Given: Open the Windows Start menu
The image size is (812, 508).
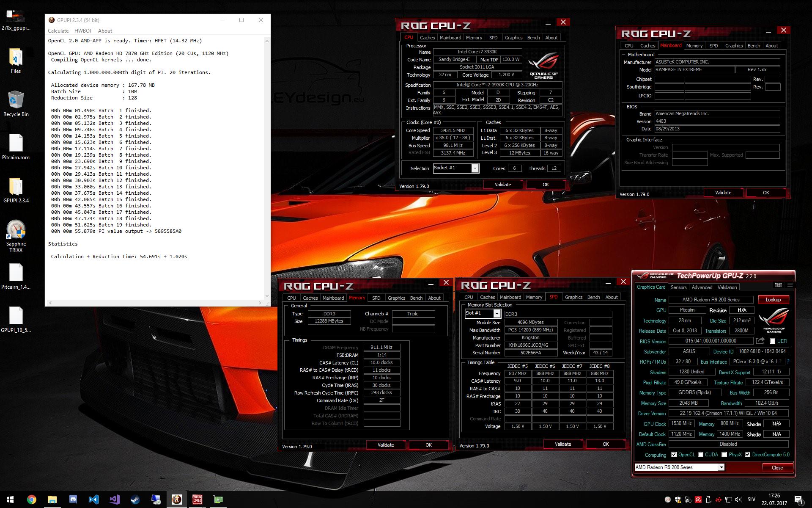Looking at the screenshot, I should coord(10,500).
